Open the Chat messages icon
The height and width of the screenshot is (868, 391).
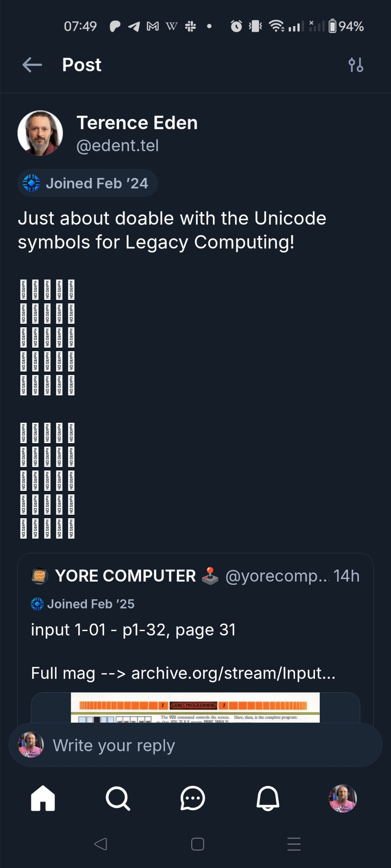point(192,798)
